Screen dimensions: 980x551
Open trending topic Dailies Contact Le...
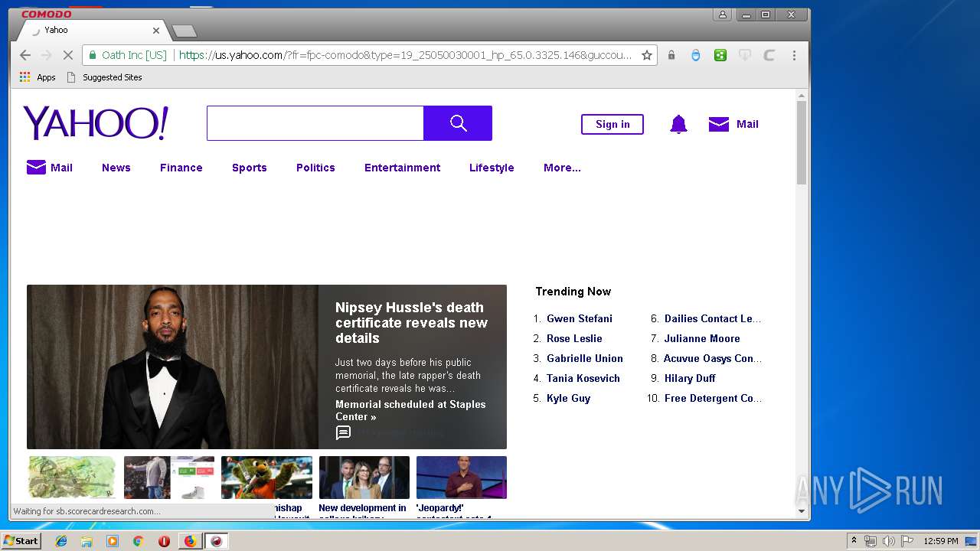[x=713, y=318]
